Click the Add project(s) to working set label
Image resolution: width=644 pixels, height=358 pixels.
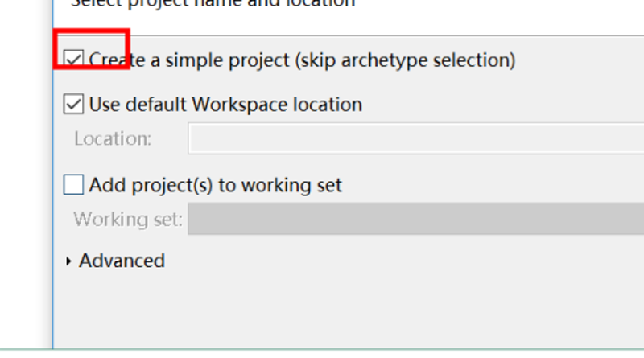[x=216, y=185]
